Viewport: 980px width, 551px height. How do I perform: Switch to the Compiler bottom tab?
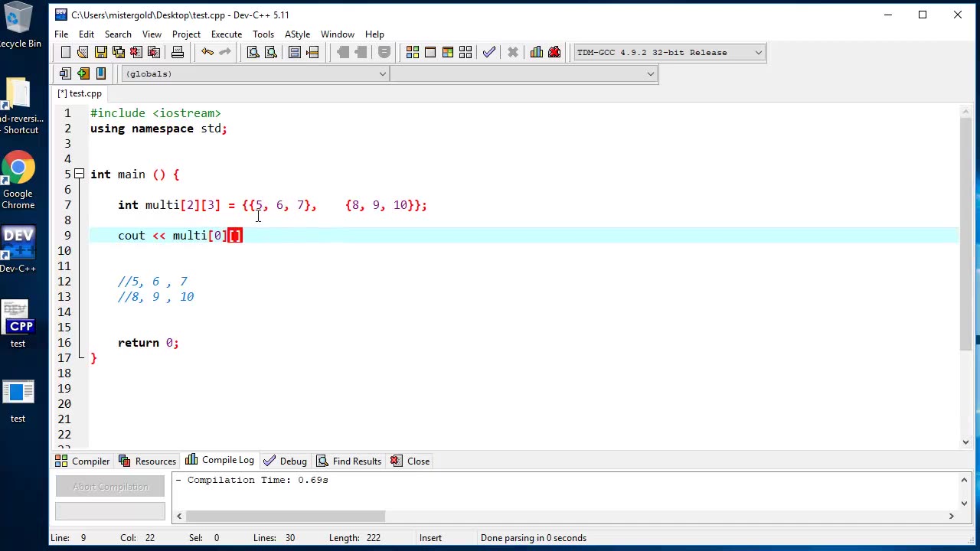[83, 461]
